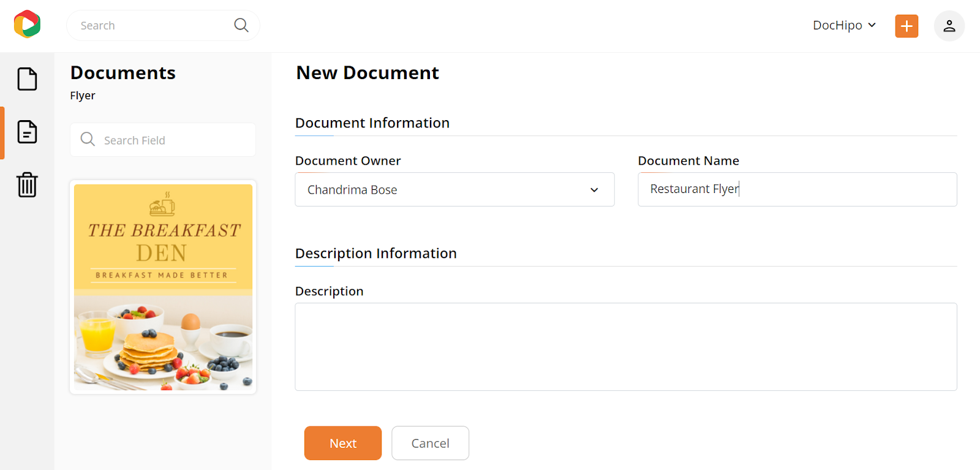Click the magnifier icon in top search bar

[x=241, y=25]
